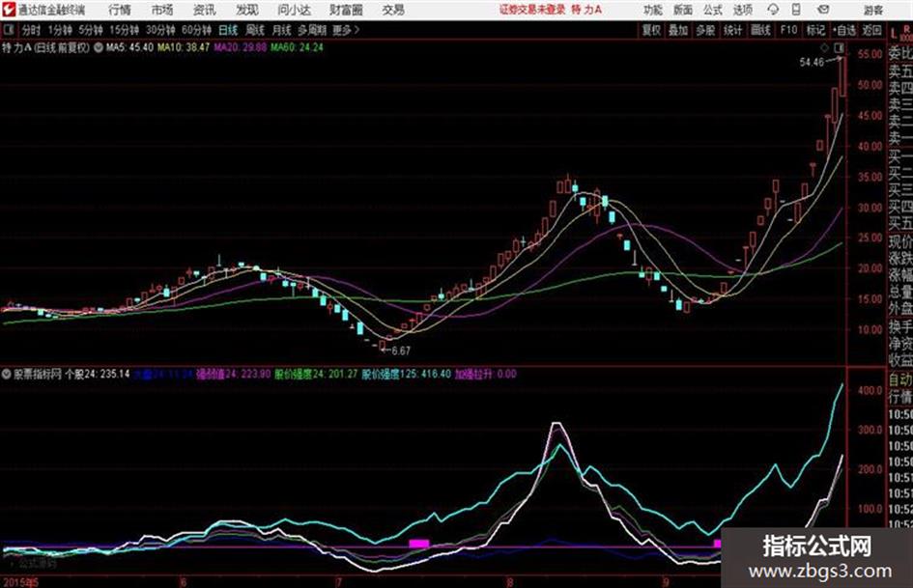
Task: Click the 叠加 overlay button
Action: [678, 30]
